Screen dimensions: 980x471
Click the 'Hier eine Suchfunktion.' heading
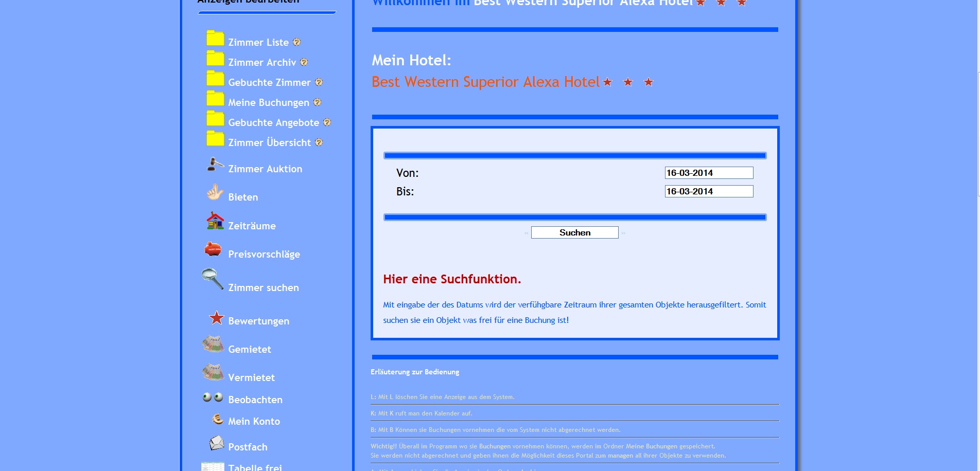click(x=452, y=279)
